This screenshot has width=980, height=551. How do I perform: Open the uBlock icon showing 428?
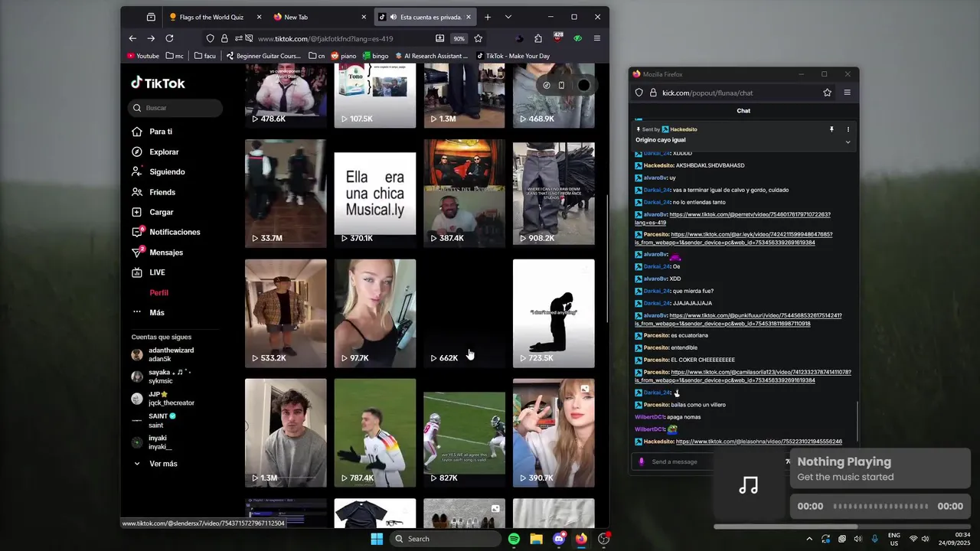[x=558, y=37]
